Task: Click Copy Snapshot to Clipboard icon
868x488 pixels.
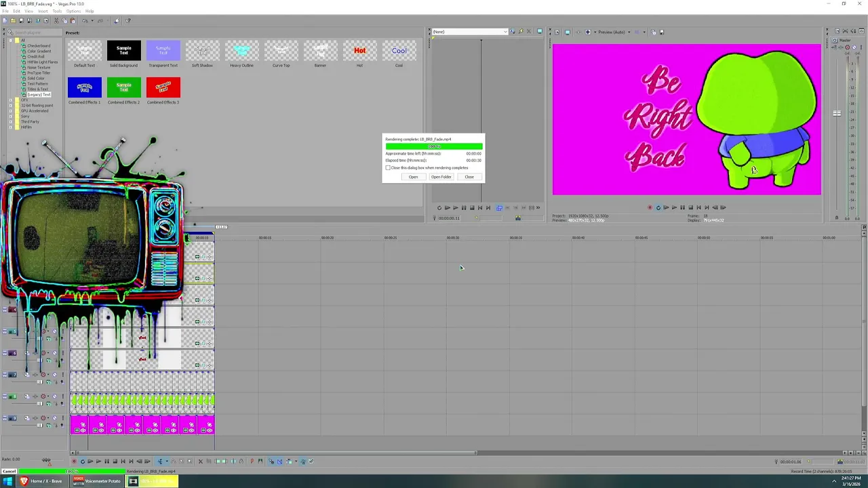Action: [653, 32]
